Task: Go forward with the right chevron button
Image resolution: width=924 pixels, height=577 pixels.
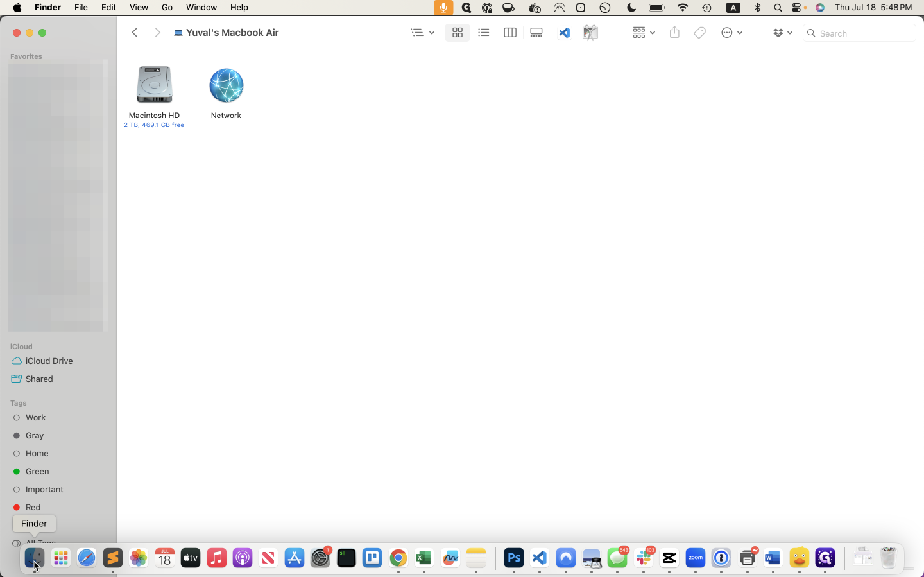Action: (157, 33)
